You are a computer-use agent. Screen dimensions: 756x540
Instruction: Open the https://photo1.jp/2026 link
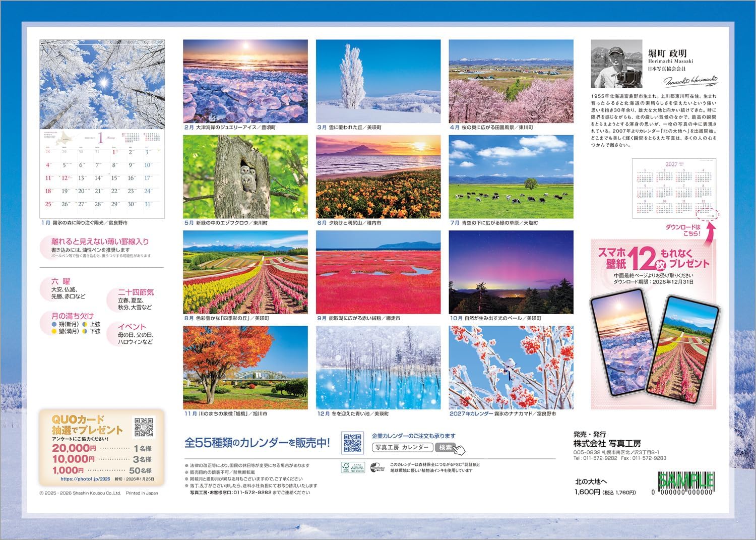click(85, 479)
